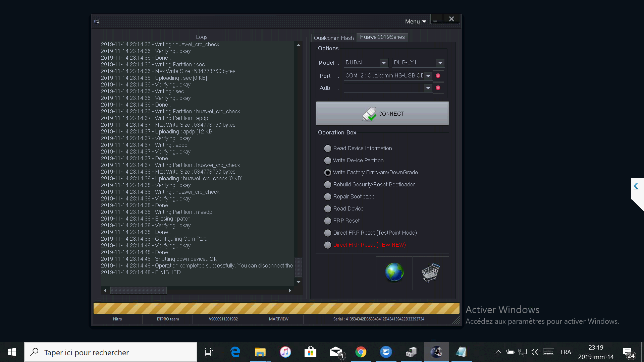Click the red Adb refresh icon
This screenshot has width=644, height=362.
(x=438, y=88)
